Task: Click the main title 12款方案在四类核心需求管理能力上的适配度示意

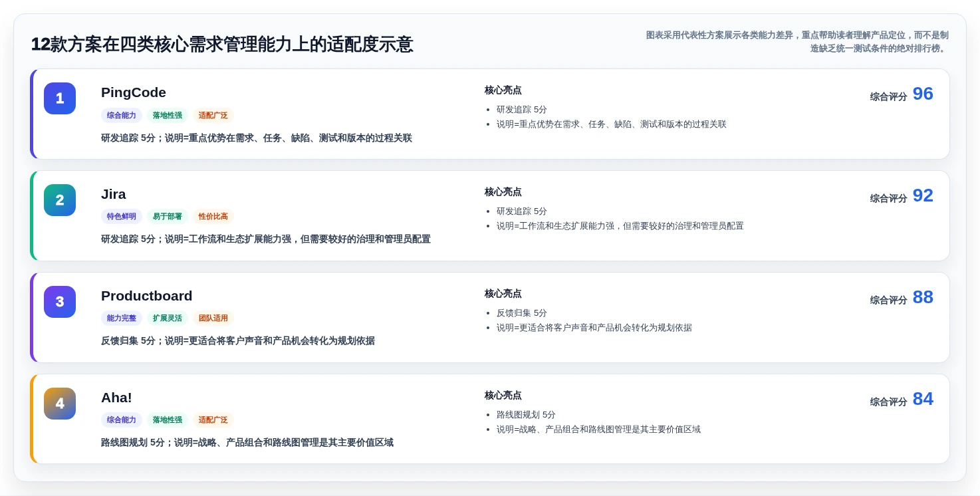Action: [222, 45]
